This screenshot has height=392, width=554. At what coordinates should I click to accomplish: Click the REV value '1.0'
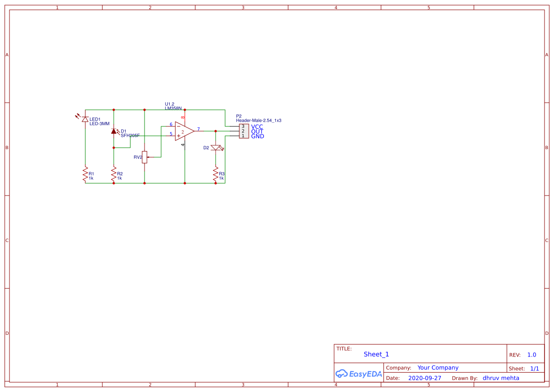click(x=532, y=355)
